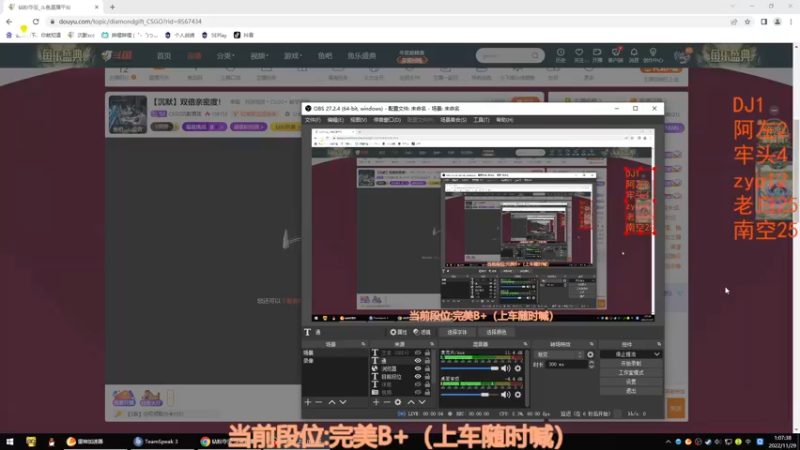Screen dimensions: 800x450
Task: Pop out the 来源 sources dock panel
Action: 432,344
